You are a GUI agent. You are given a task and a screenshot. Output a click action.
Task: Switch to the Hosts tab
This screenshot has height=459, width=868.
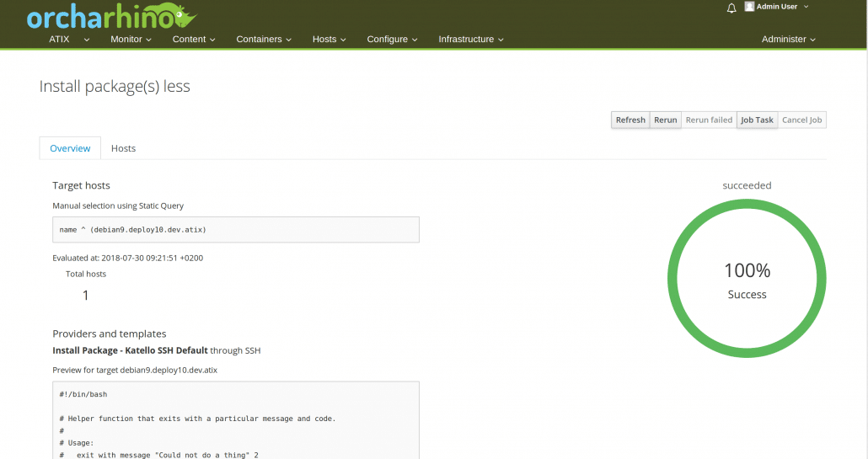point(123,148)
